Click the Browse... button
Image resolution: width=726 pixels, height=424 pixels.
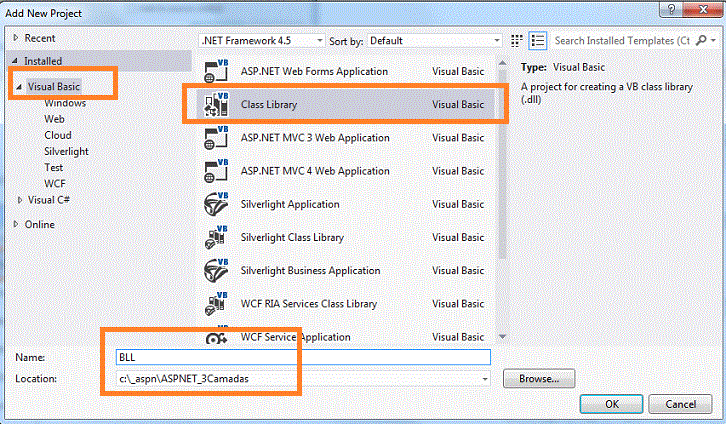tap(539, 379)
